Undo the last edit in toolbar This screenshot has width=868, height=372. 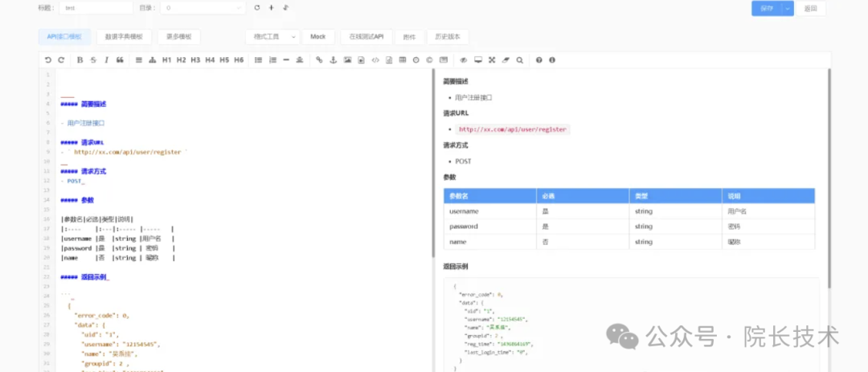(47, 59)
